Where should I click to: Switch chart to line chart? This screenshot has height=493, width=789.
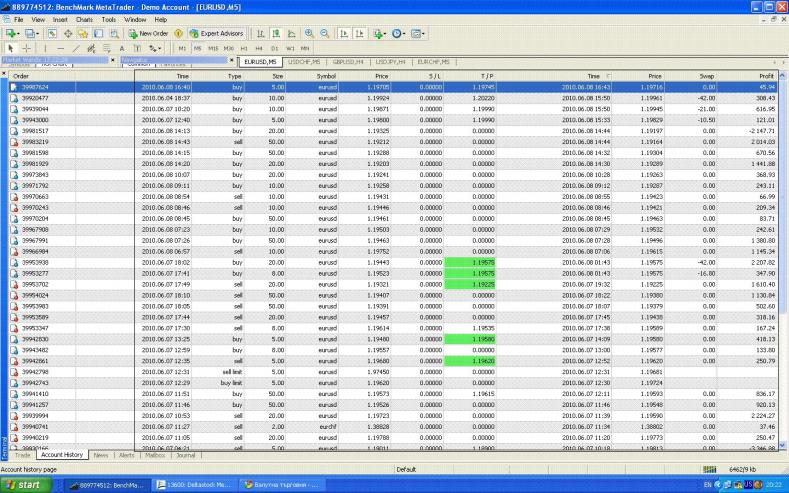coord(291,34)
